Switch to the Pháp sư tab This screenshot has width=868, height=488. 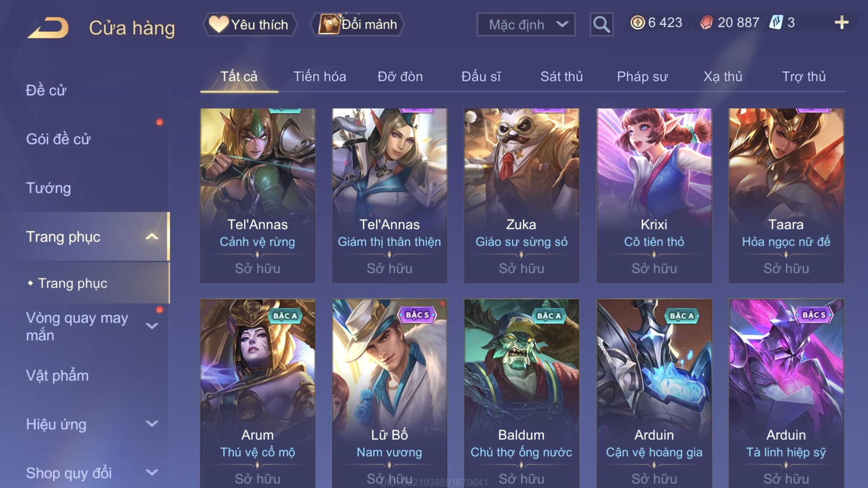point(642,76)
